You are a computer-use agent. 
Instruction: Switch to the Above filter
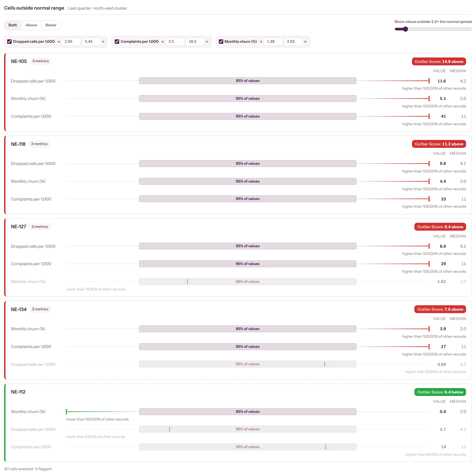coord(31,25)
